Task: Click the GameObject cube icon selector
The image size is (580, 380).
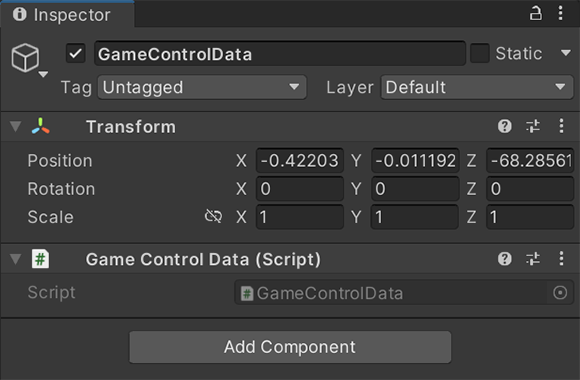Action: (29, 60)
